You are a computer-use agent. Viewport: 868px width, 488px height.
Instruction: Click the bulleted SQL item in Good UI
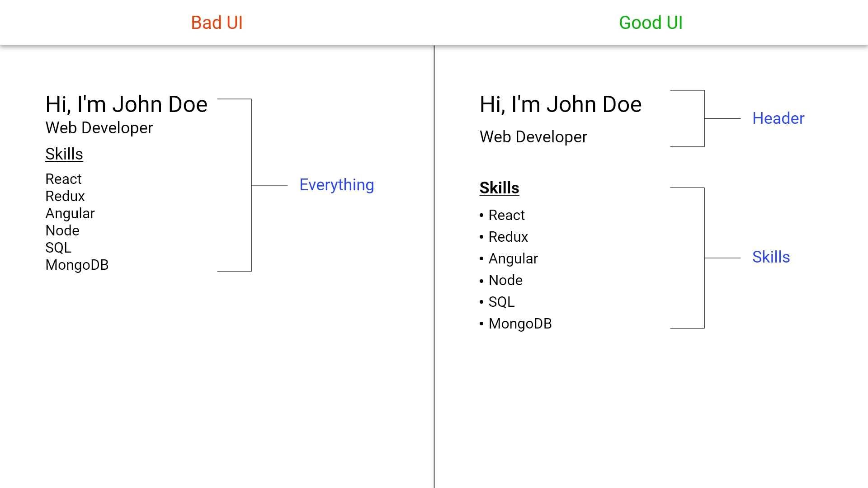point(501,302)
